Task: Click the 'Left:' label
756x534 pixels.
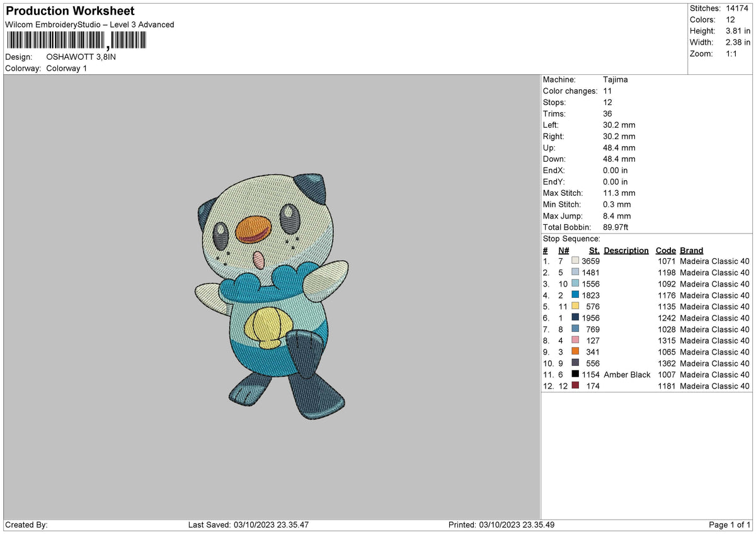Action: tap(552, 125)
